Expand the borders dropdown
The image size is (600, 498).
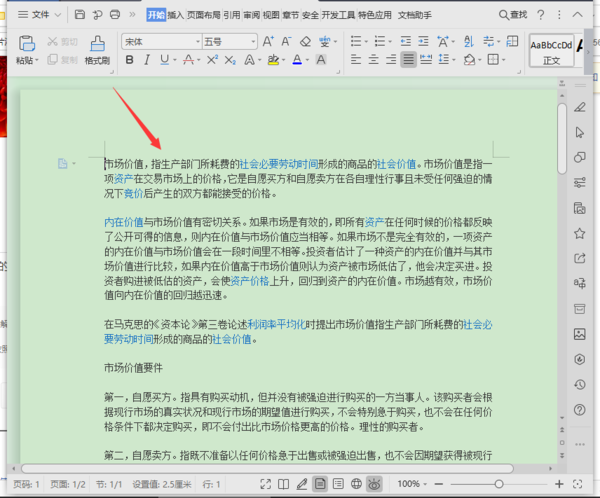(504, 60)
